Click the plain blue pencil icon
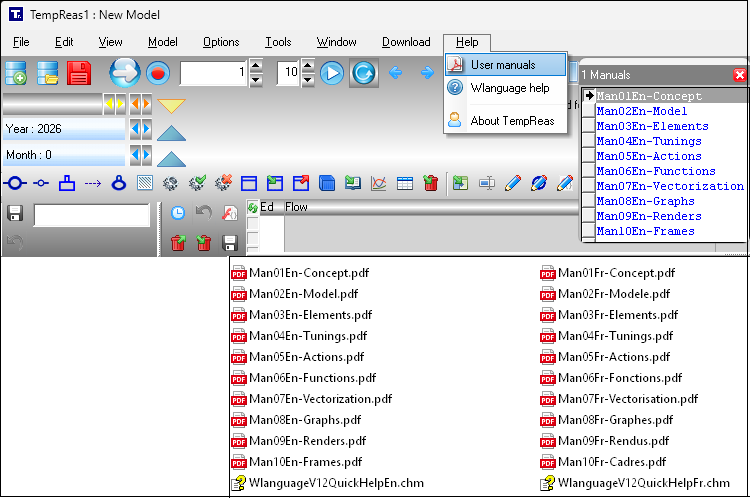750x498 pixels. pyautogui.click(x=512, y=183)
